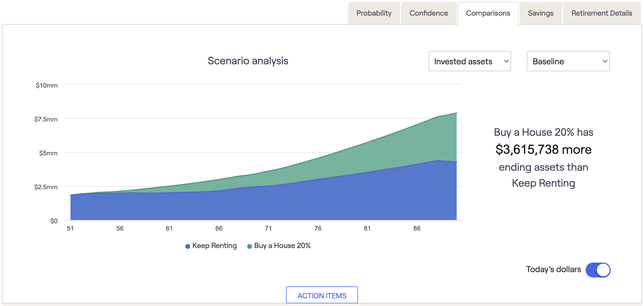Click age 76 on the x-axis
Image resolution: width=644 pixels, height=306 pixels.
318,228
